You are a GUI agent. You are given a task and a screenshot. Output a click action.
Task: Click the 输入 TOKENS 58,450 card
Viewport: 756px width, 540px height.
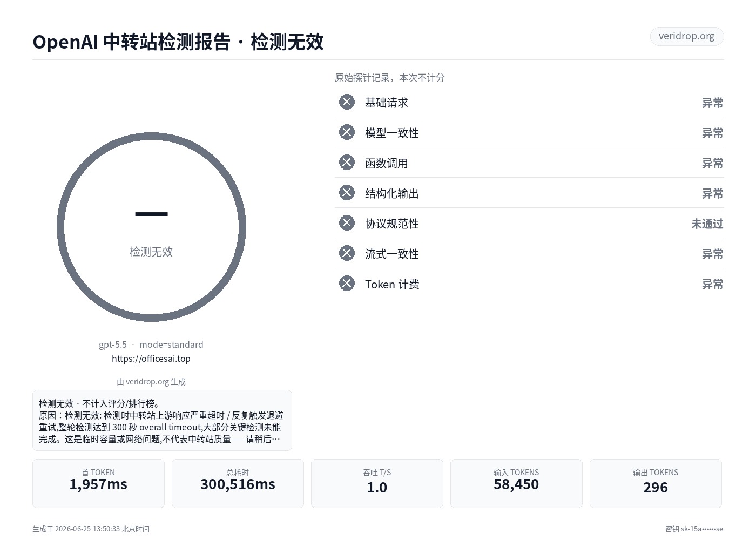(516, 483)
